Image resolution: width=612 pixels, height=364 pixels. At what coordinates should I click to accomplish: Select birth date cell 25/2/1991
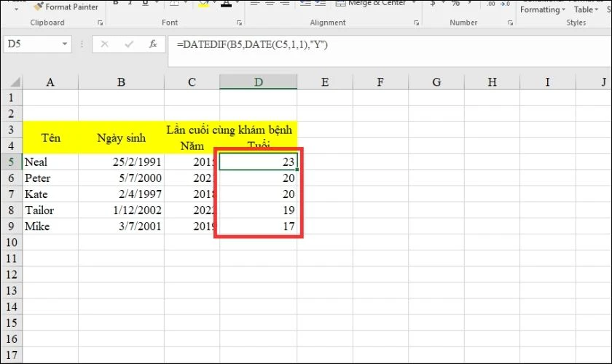coord(121,162)
